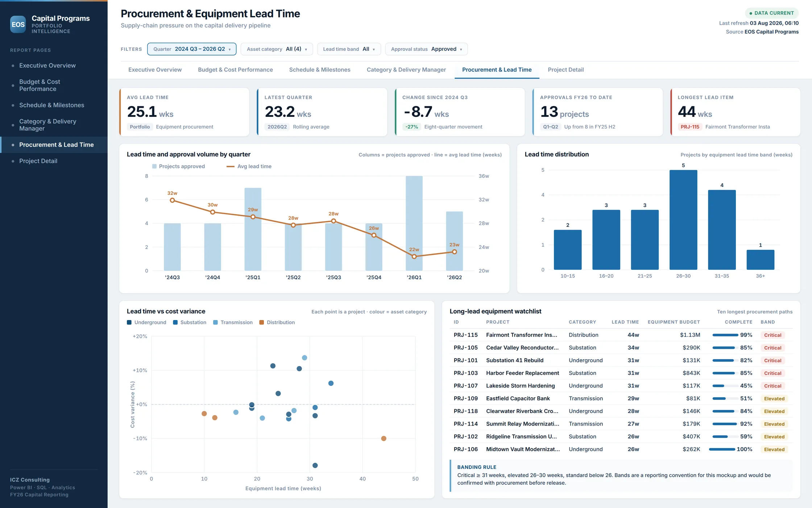Viewport: 812px width, 508px height.
Task: Click the Distribution scatter point near 44 weeks
Action: pyautogui.click(x=384, y=438)
